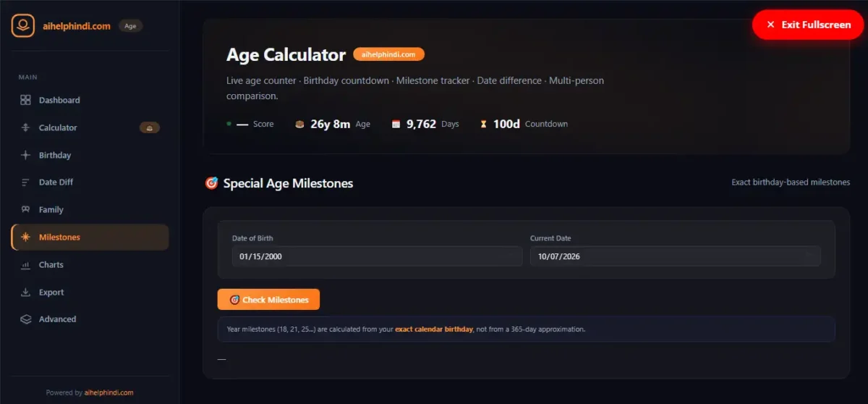
Task: Click the Birthday sparkle icon
Action: point(25,155)
